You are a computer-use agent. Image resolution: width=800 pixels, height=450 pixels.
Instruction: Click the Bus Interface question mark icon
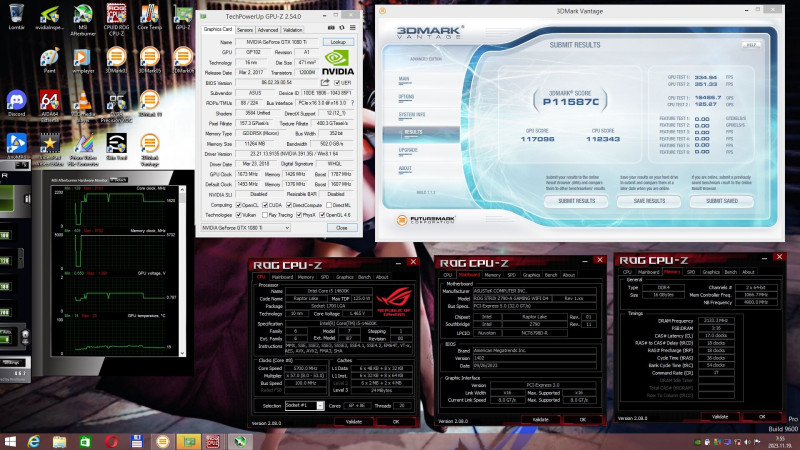coord(352,103)
